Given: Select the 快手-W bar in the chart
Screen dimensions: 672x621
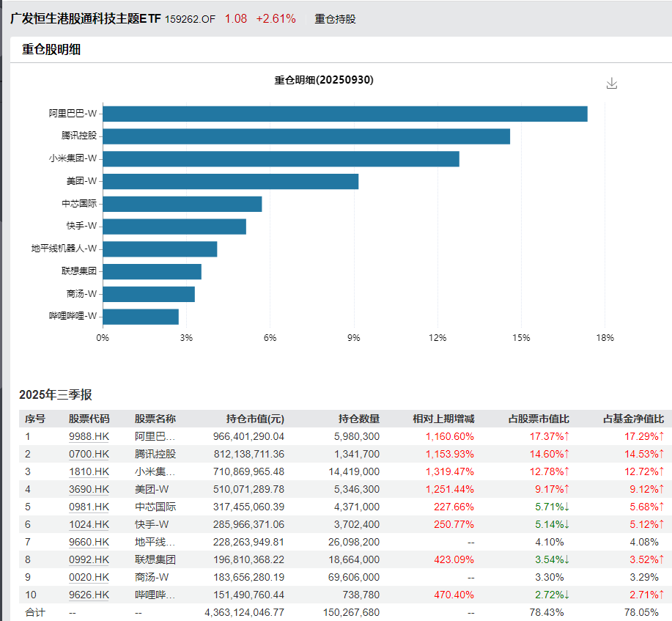Looking at the screenshot, I should click(174, 227).
